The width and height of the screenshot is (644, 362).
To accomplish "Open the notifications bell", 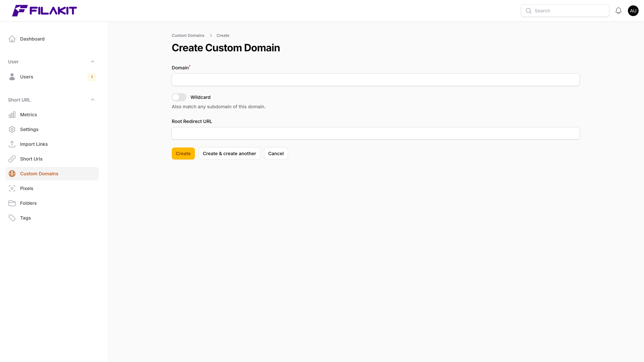I will (618, 11).
